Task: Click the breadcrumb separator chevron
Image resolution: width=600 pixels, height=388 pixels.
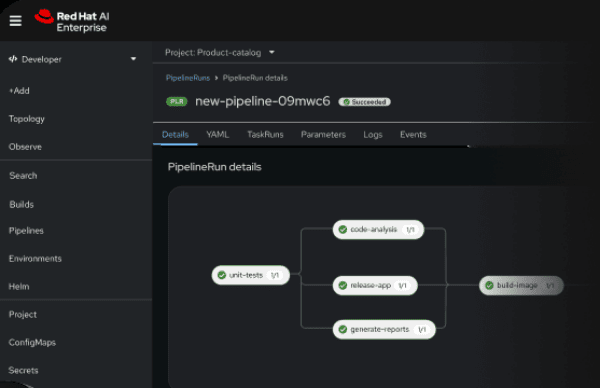Action: [x=216, y=78]
